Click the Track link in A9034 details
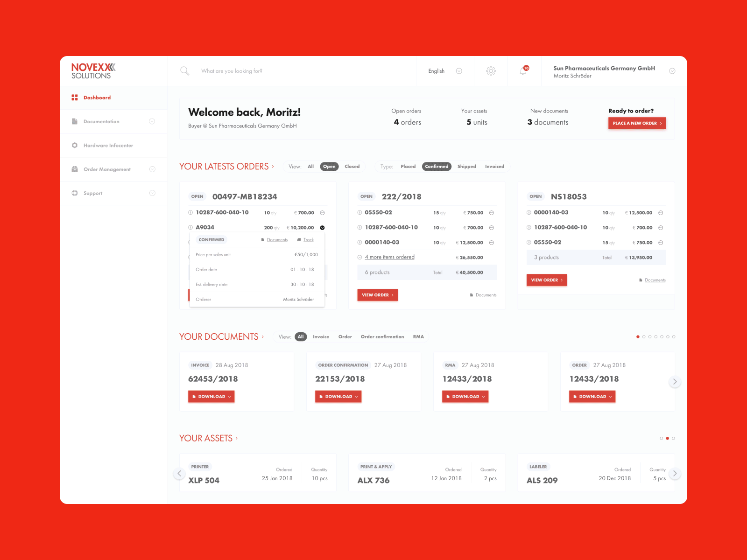This screenshot has height=560, width=747. [x=309, y=240]
